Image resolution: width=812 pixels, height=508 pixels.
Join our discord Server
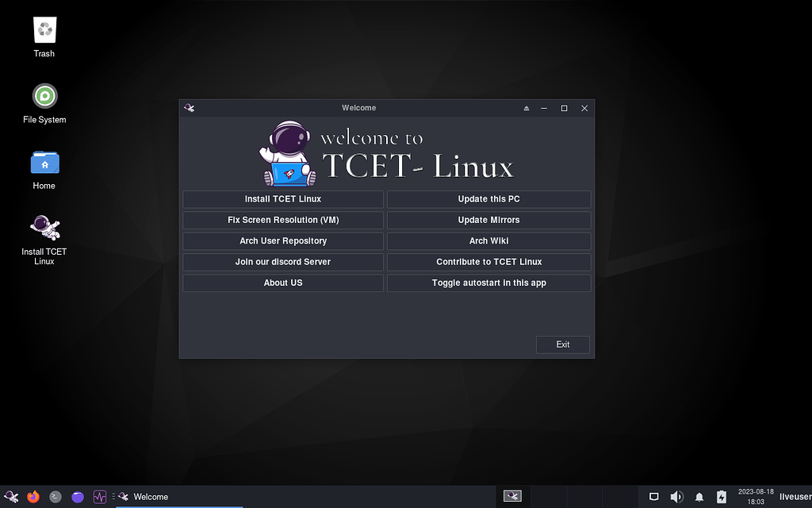coord(283,261)
